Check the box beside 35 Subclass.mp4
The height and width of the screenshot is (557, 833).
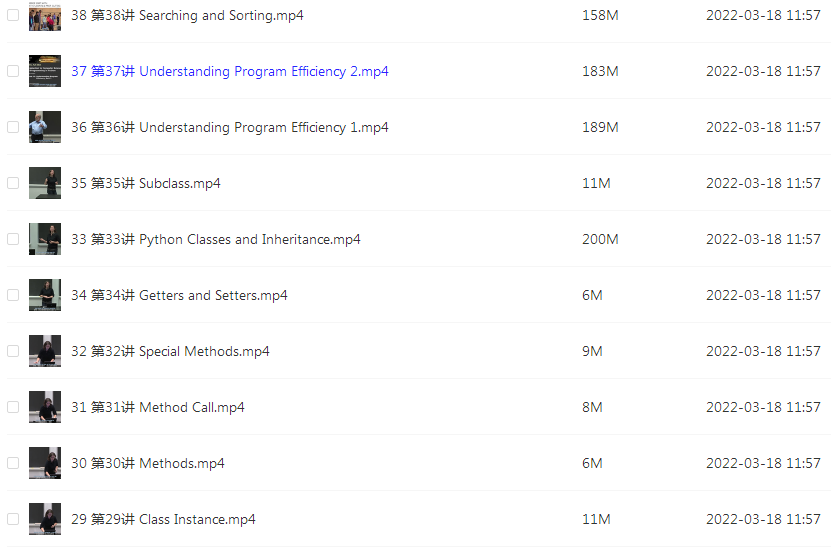pyautogui.click(x=13, y=183)
